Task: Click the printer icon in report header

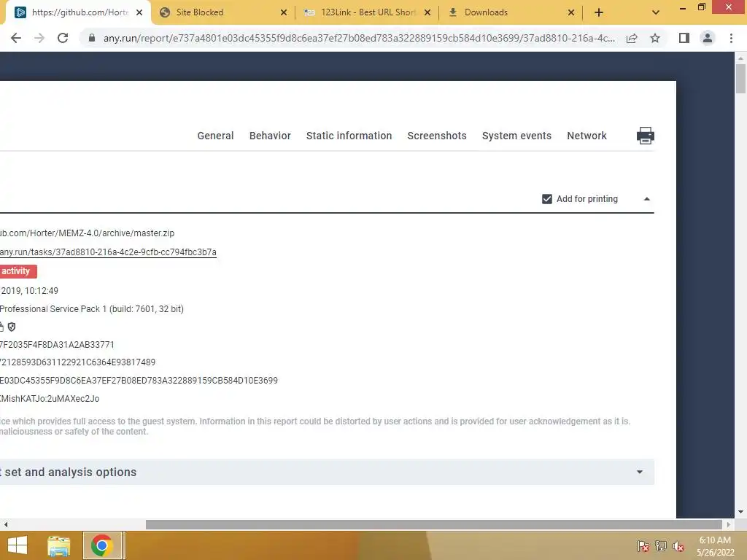Action: [645, 136]
